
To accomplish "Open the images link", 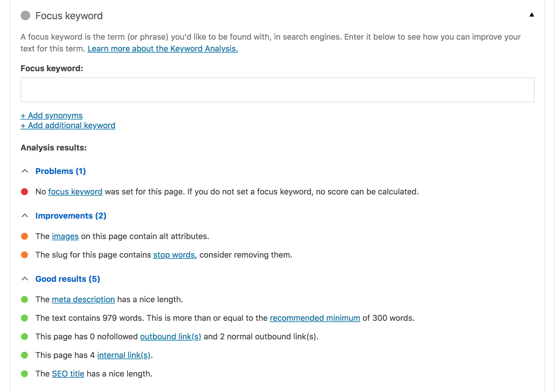I will 65,236.
